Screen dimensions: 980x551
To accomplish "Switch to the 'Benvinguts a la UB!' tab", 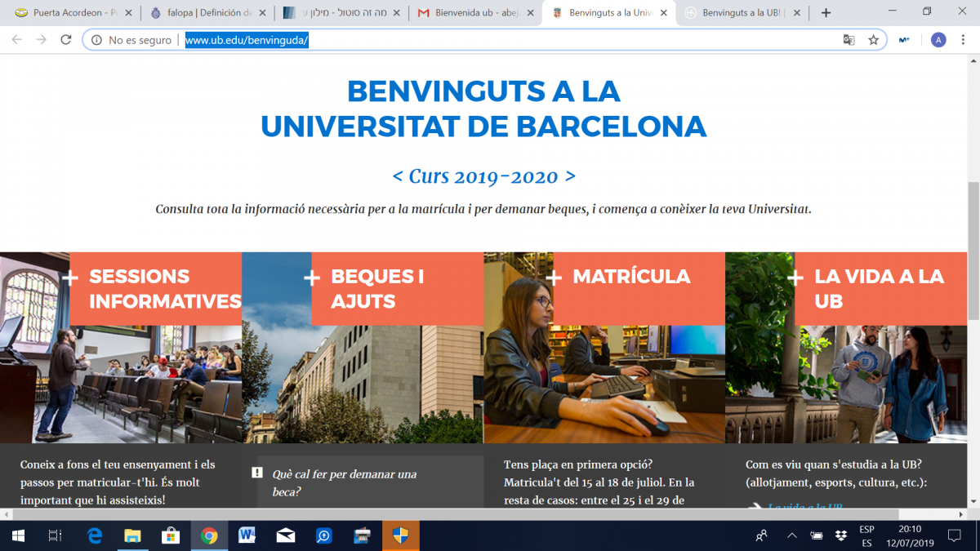I will (742, 13).
